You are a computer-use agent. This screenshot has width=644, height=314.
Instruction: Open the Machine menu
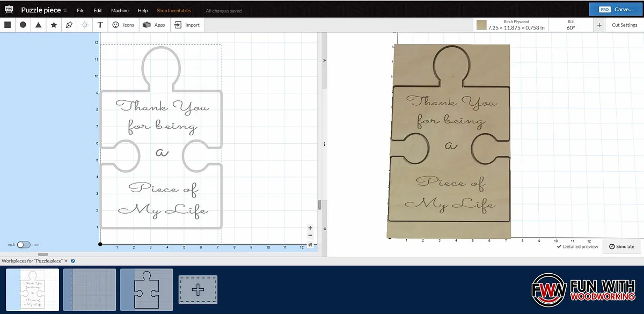tap(120, 10)
